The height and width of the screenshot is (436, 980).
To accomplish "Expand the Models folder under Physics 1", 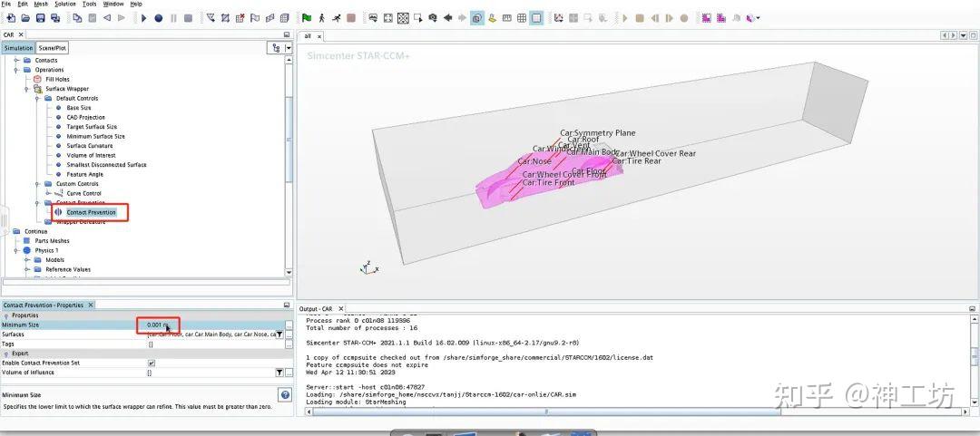I will coord(27,260).
